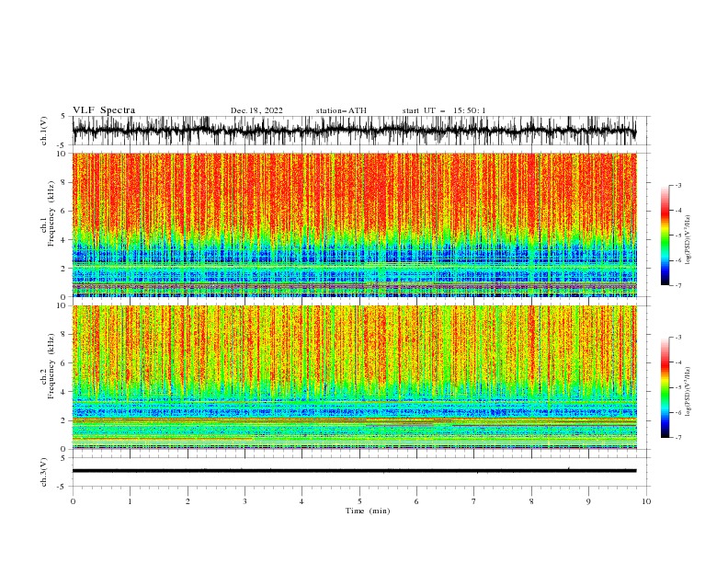Click time axis tick label "3"

coord(245,501)
